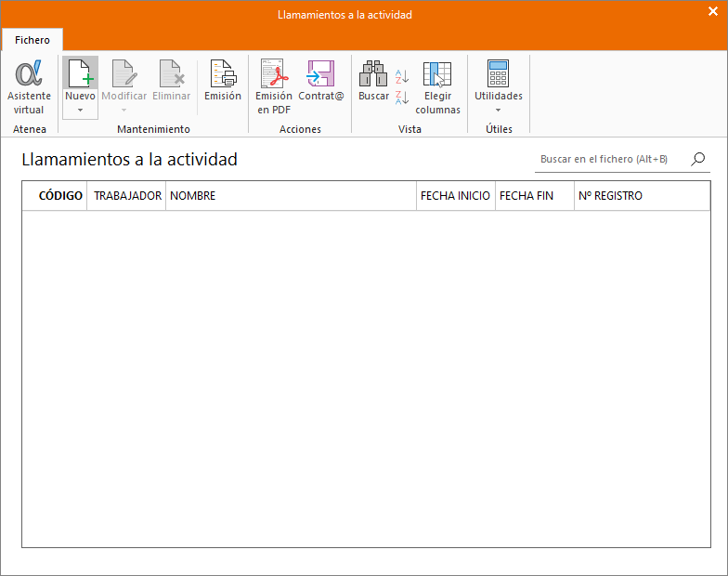Expand the Modificar dropdown arrow
Viewport: 728px width, 576px height.
click(x=124, y=110)
